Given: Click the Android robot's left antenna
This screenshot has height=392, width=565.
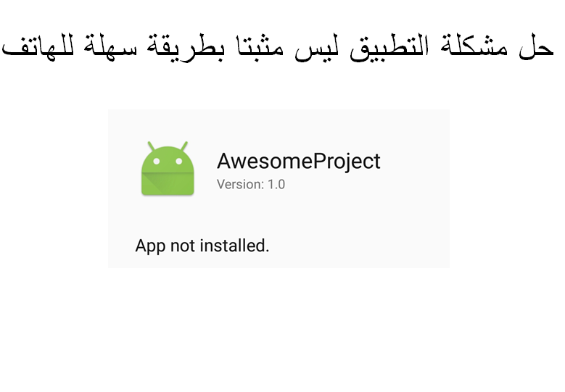Looking at the screenshot, I should pos(151,146).
